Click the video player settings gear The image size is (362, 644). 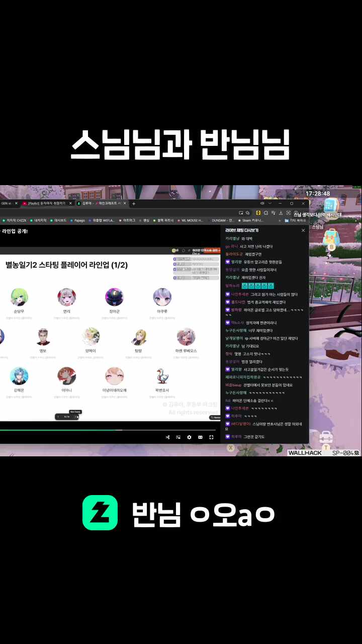[189, 437]
